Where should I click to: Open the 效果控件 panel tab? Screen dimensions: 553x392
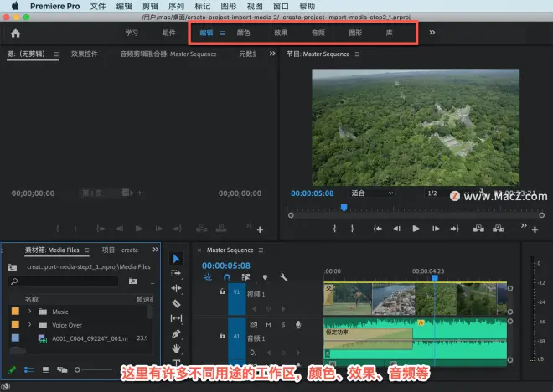[85, 54]
